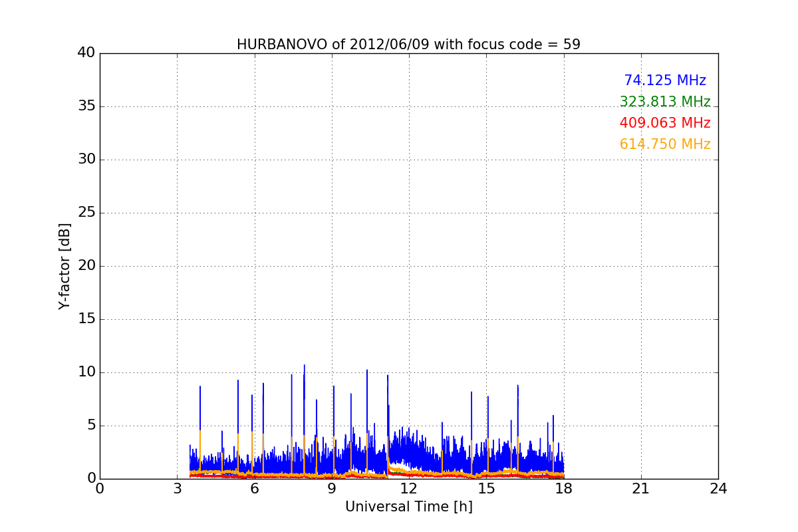Image resolution: width=798 pixels, height=532 pixels.
Task: Click x-axis tick label 18
Action: coord(564,489)
